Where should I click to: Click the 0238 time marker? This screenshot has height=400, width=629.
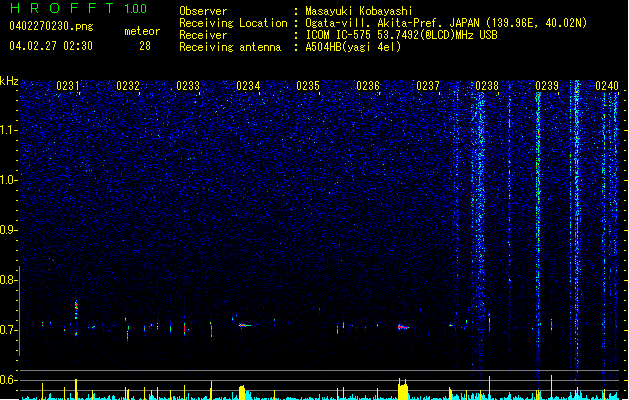487,86
